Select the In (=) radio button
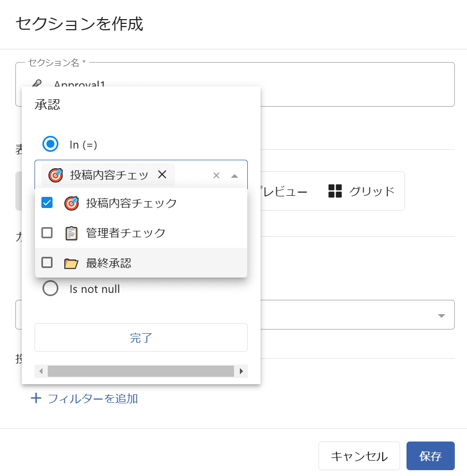The width and height of the screenshot is (467, 476). (x=50, y=144)
